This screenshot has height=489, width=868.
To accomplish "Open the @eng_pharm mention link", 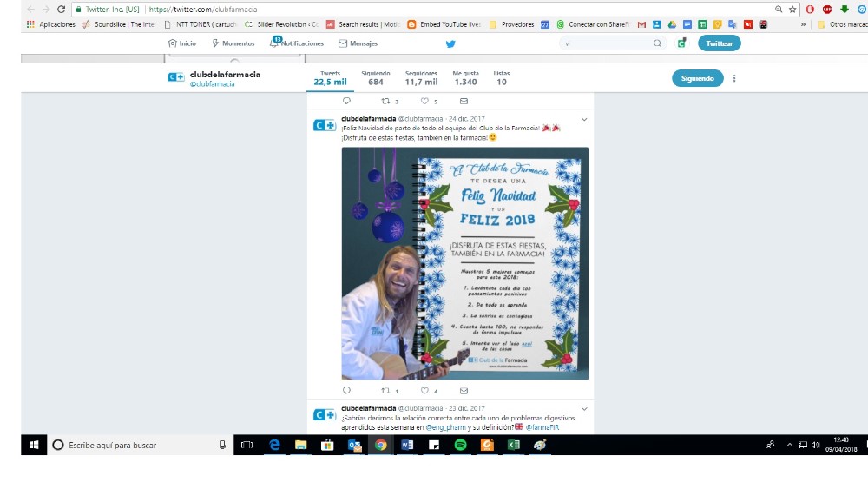I will coord(445,427).
